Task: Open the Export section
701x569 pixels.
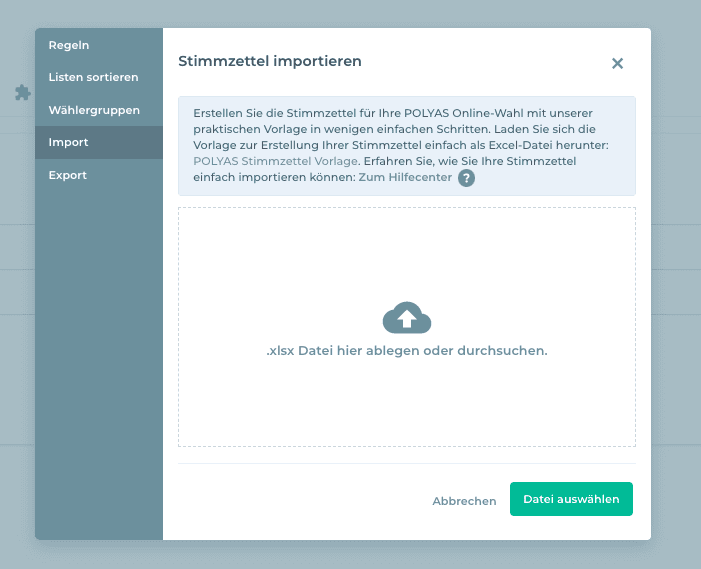Action: click(x=68, y=175)
